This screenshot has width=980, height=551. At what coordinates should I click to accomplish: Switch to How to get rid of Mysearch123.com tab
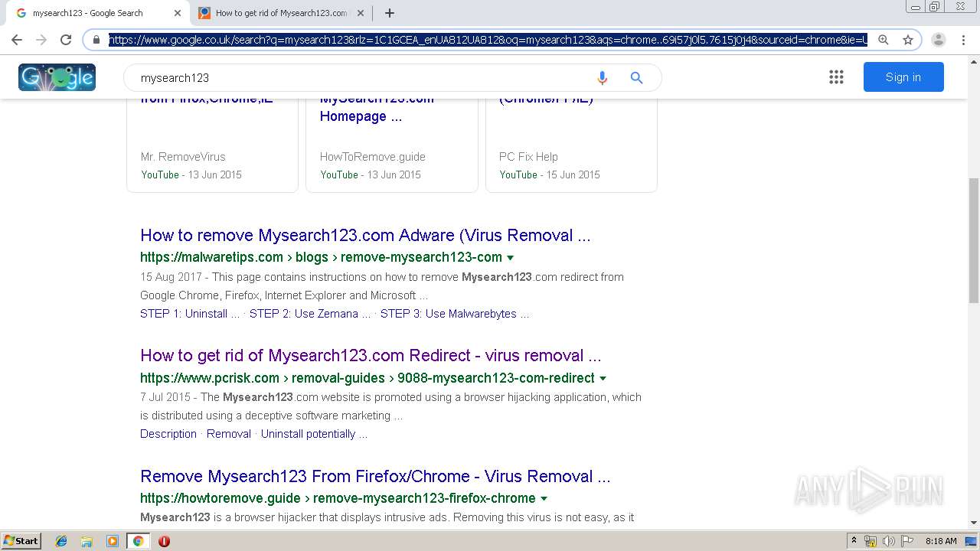point(280,13)
